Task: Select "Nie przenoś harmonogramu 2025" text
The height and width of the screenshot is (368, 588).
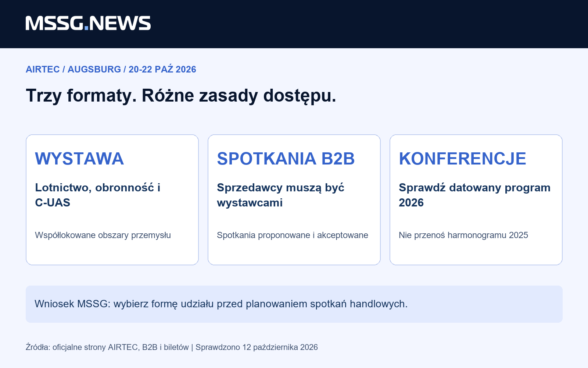Action: pos(463,235)
